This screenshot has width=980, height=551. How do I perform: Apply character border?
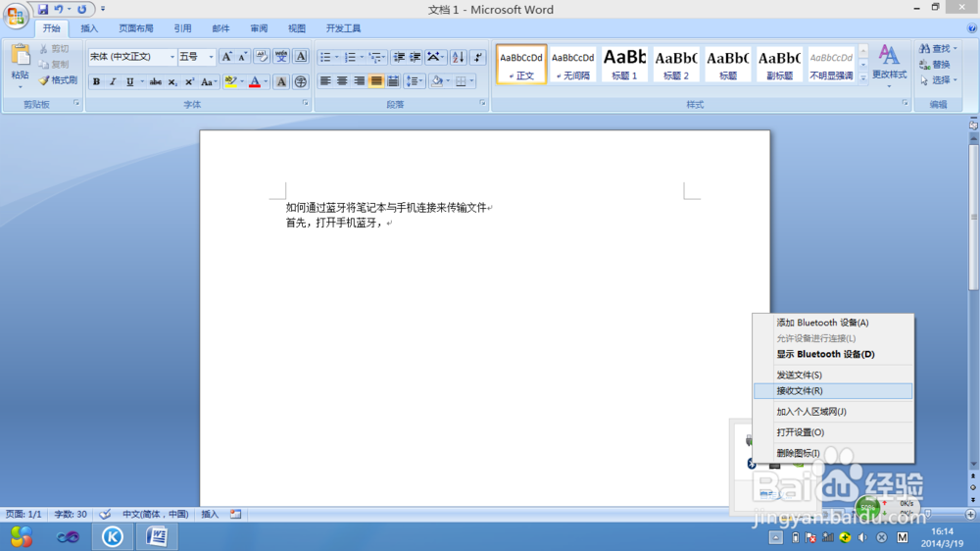pyautogui.click(x=301, y=57)
